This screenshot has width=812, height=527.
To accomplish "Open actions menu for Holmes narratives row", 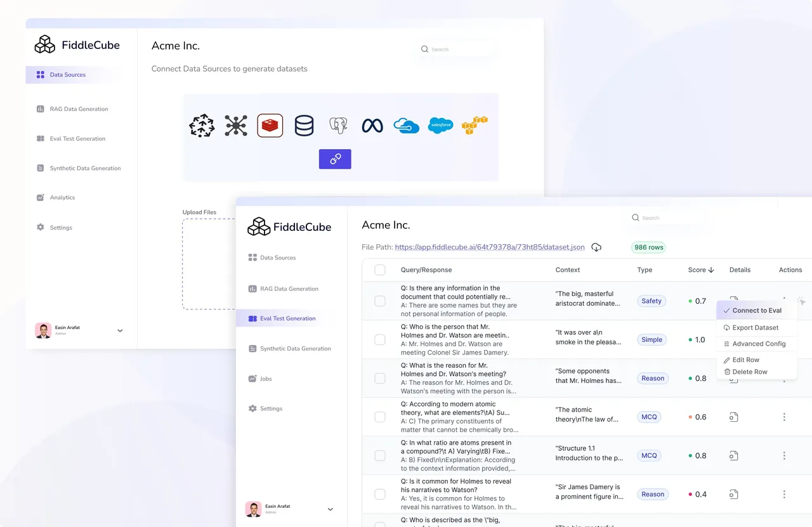I will pyautogui.click(x=784, y=495).
